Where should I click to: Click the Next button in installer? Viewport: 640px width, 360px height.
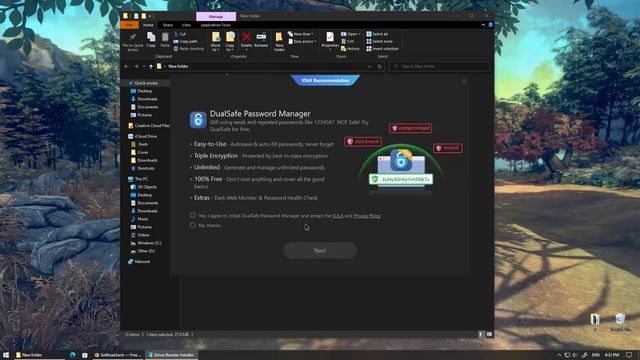[x=320, y=251]
